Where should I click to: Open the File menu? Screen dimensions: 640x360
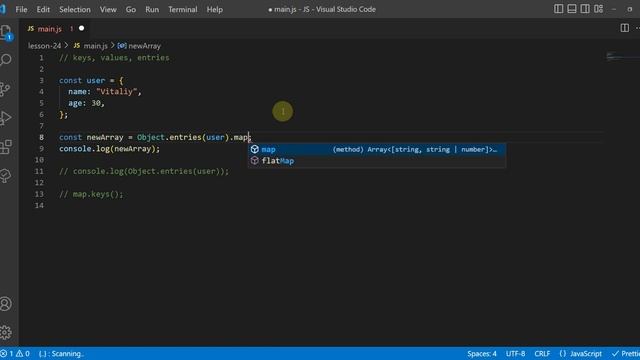(x=21, y=9)
